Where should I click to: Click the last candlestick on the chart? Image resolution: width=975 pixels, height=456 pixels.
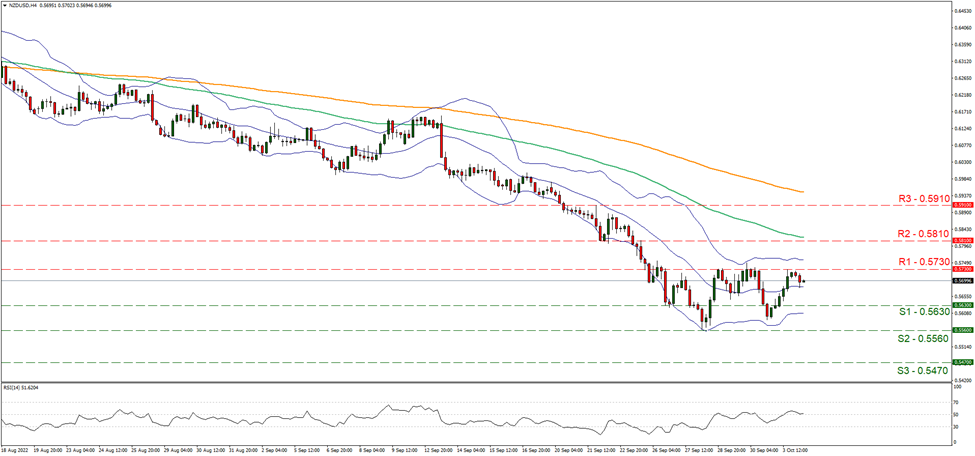coord(801,280)
